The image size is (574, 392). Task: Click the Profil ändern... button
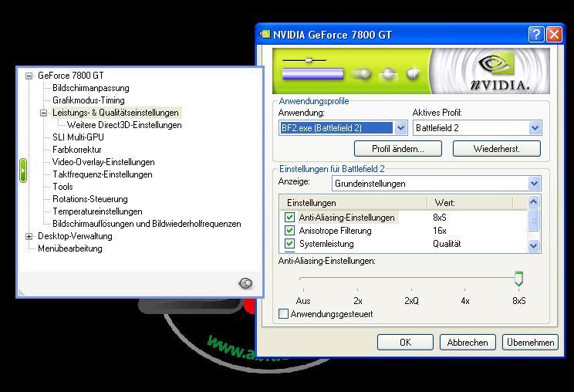398,149
